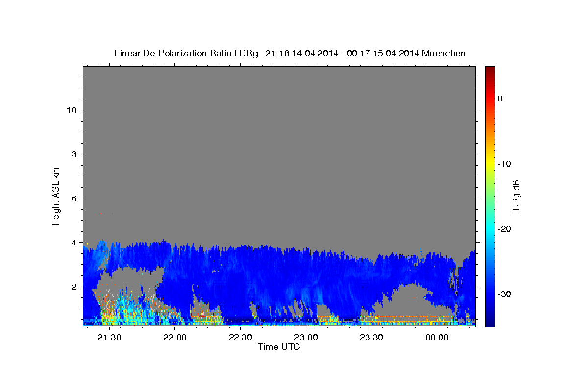The image size is (588, 392).
Task: Click the 23:30 time axis label
Action: (371, 337)
